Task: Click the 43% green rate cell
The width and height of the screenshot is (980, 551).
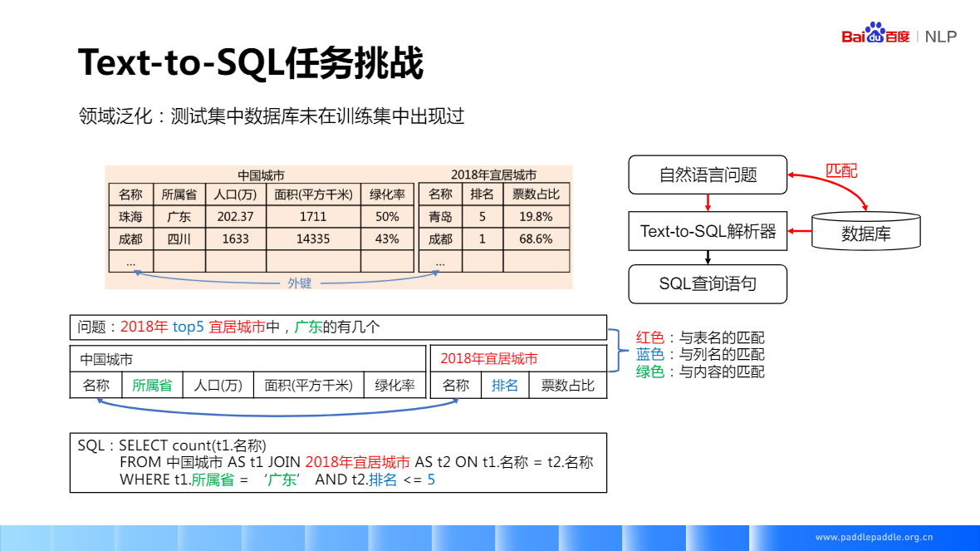Action: [x=387, y=239]
